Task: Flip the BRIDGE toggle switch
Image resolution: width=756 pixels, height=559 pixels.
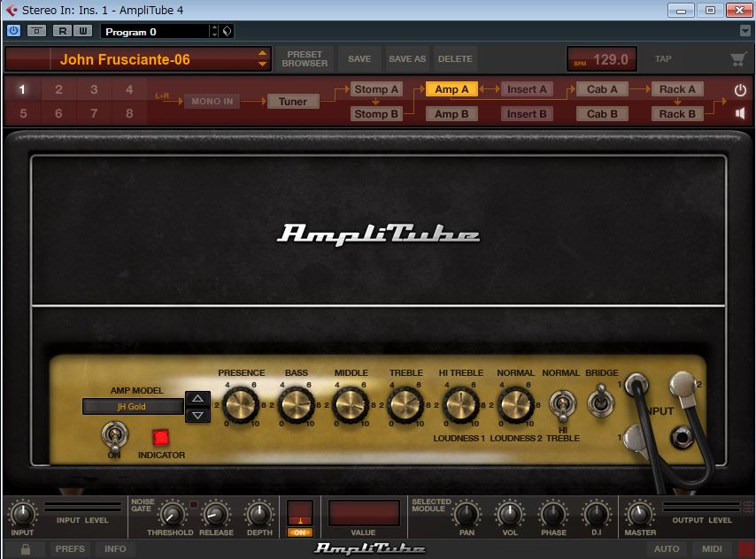Action: pos(601,400)
